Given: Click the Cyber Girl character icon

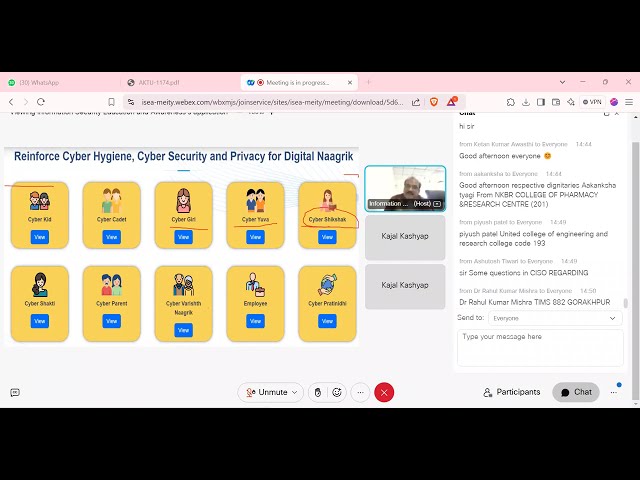Looking at the screenshot, I should (184, 200).
